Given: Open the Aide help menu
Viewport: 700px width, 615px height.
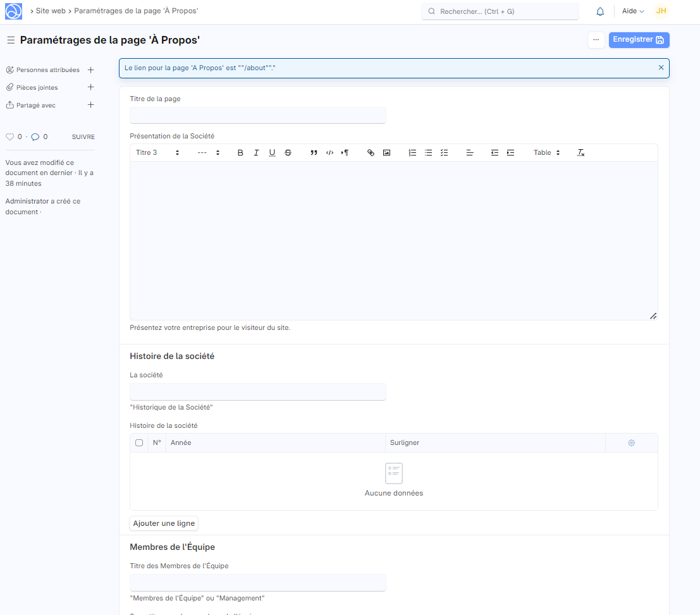Looking at the screenshot, I should [x=632, y=11].
